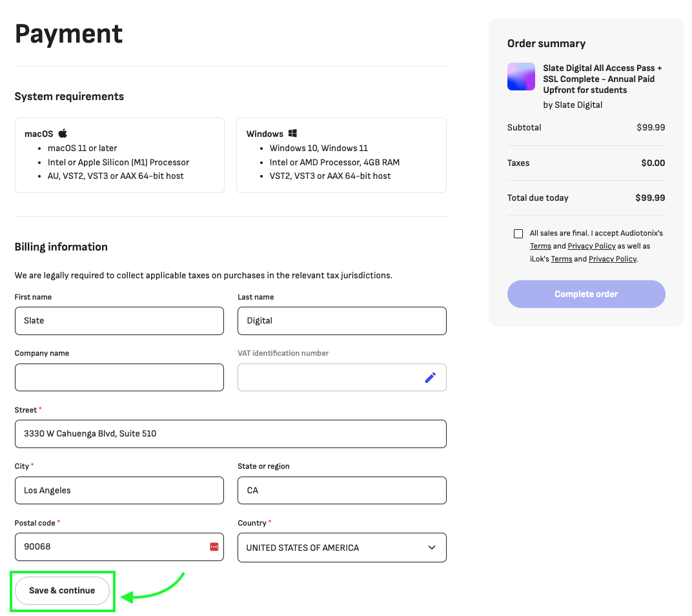Check the All sales are final checkbox
Viewport: 692px width, 616px height.
518,234
